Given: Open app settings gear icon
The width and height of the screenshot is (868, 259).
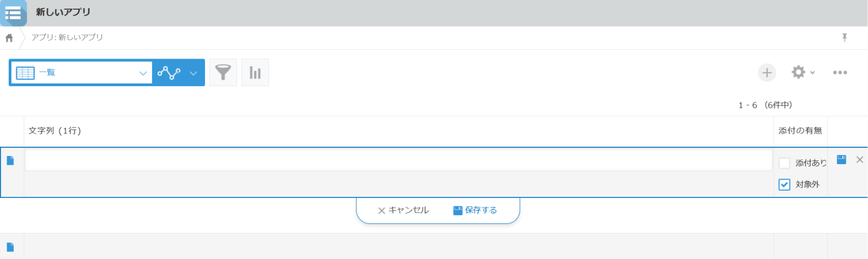Looking at the screenshot, I should 798,72.
